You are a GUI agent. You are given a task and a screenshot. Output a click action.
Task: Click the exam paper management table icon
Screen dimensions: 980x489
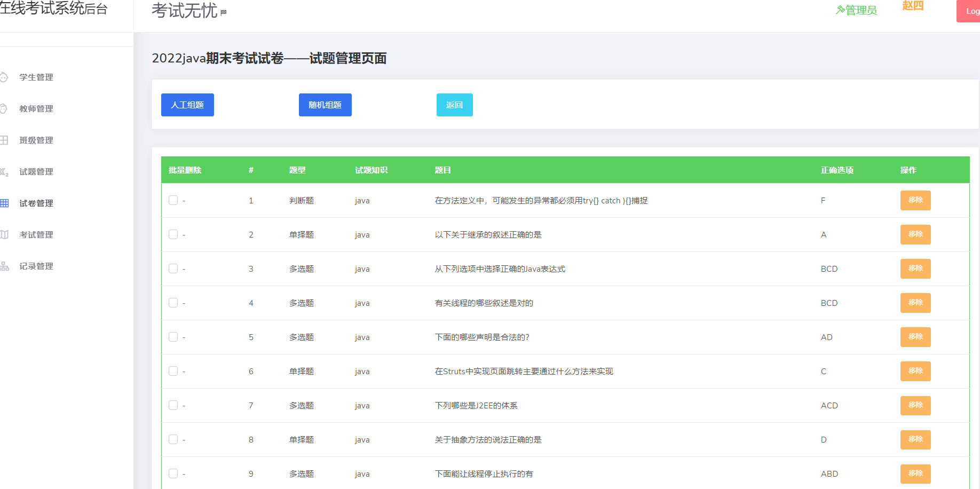pyautogui.click(x=4, y=203)
